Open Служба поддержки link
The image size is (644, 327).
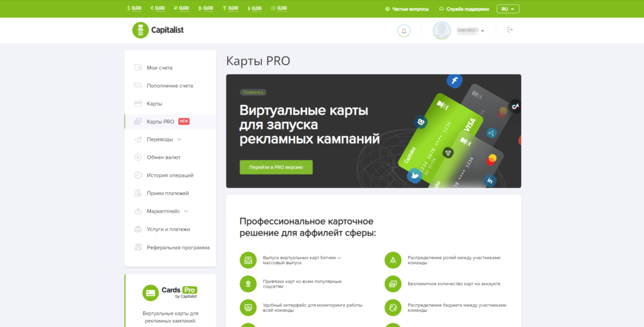point(463,9)
